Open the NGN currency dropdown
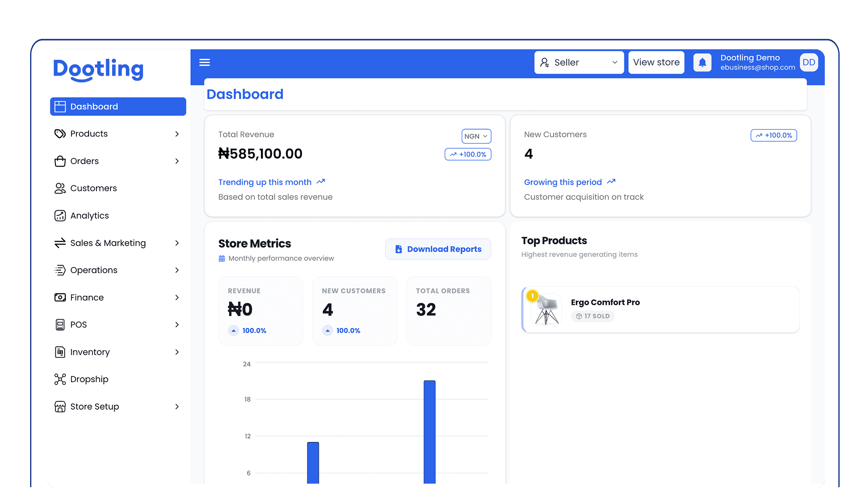This screenshot has width=868, height=489. point(476,136)
